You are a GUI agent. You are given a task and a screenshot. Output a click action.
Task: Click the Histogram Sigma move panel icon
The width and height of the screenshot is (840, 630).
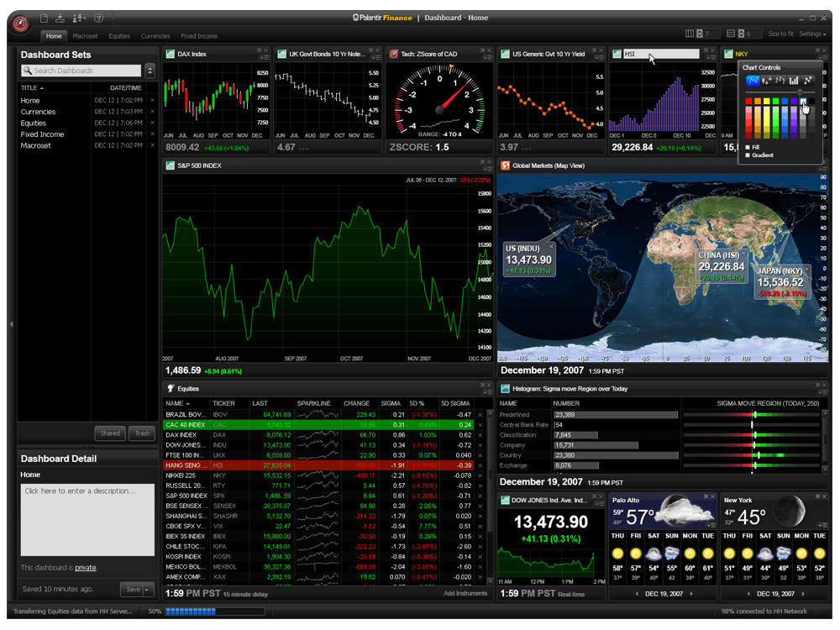505,389
